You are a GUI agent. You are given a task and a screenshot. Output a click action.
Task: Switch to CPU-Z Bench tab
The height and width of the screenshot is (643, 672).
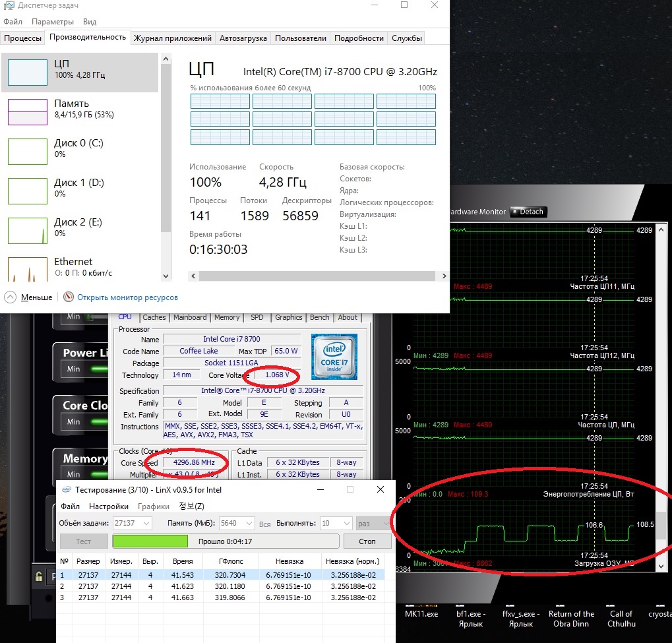click(x=320, y=318)
